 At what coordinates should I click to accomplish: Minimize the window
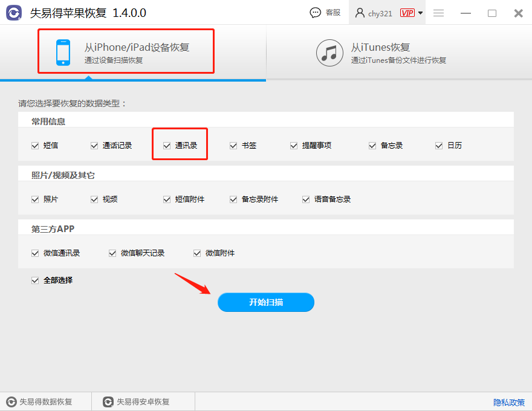pyautogui.click(x=465, y=13)
